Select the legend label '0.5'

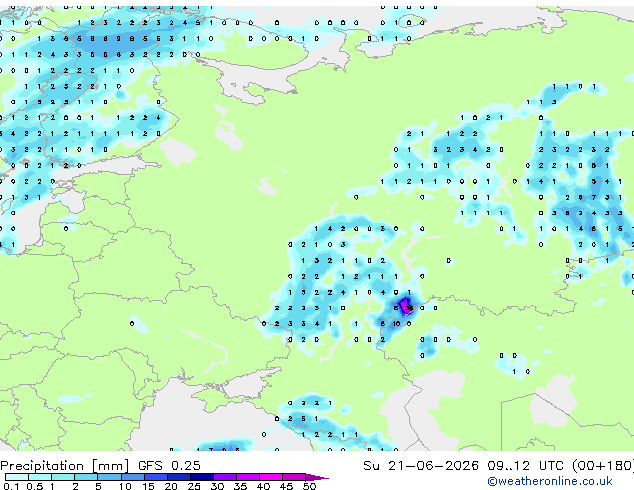(35, 486)
